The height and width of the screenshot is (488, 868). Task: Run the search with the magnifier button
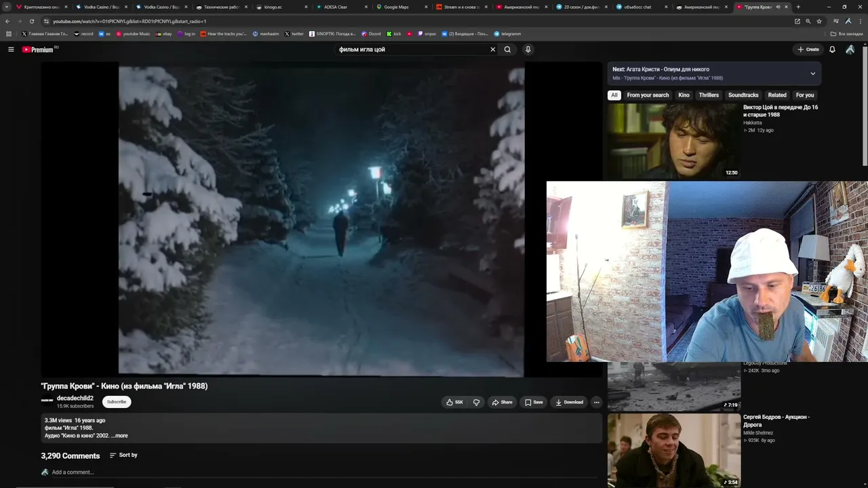tap(507, 49)
